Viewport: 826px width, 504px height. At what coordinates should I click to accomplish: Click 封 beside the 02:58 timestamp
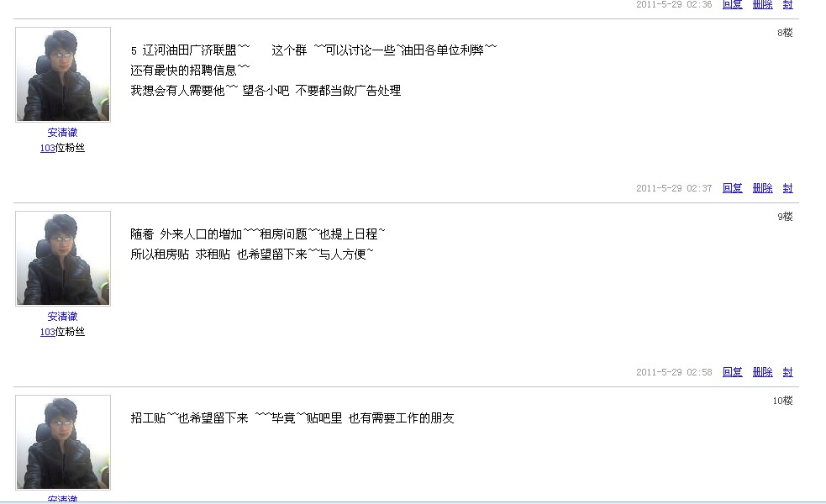coord(787,372)
